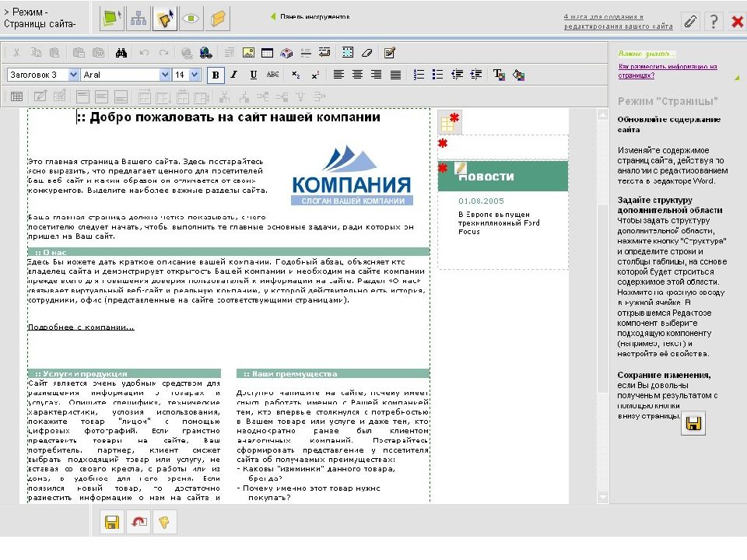Screen dimensions: 747x560
Task: Click the 01.08.2005 news date
Action: click(481, 201)
